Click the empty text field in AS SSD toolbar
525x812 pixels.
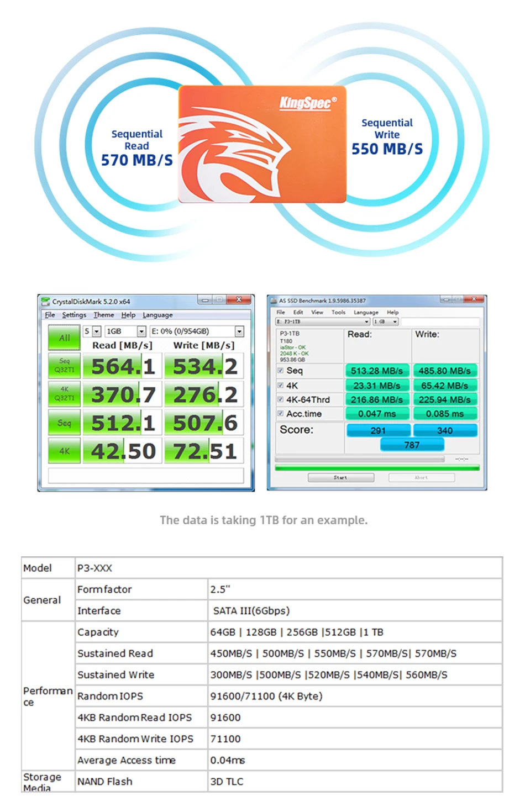pos(440,321)
